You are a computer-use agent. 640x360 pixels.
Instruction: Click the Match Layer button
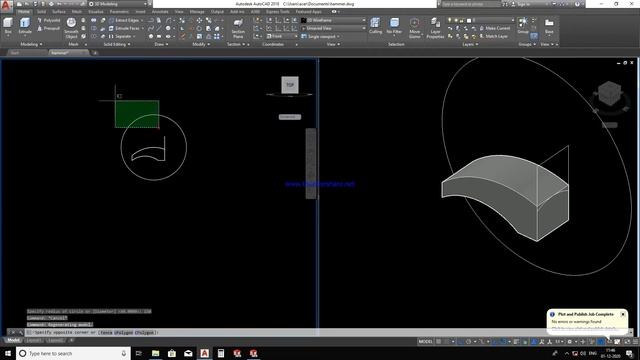pos(493,36)
